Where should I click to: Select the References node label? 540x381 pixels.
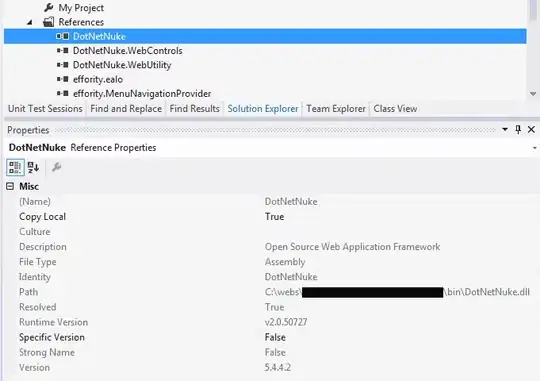point(81,22)
